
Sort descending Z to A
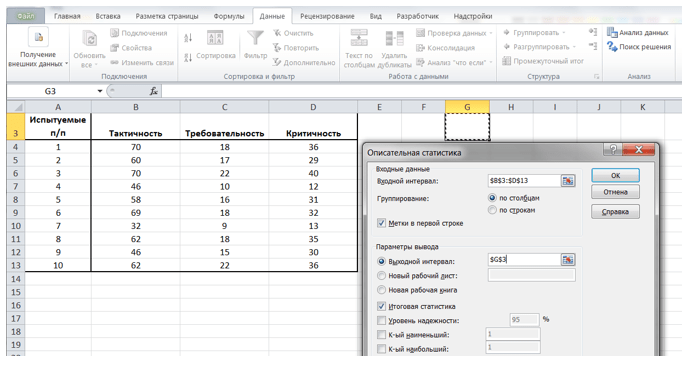click(188, 57)
